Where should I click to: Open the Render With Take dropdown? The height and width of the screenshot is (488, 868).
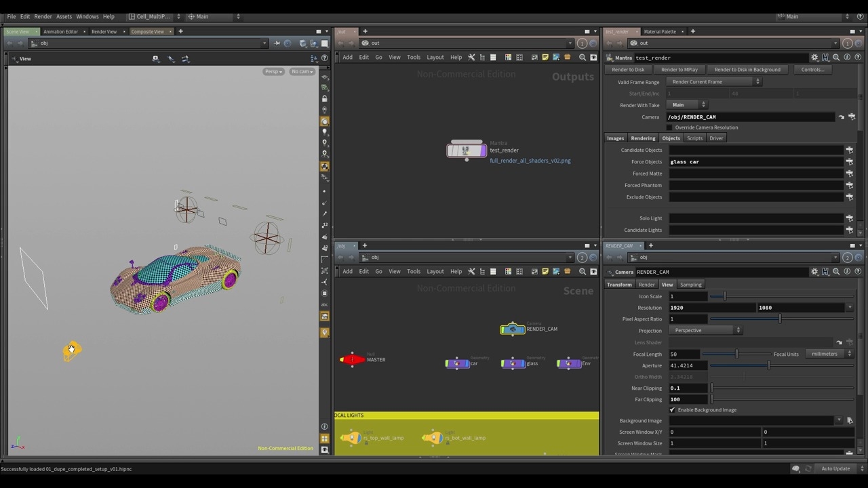688,104
